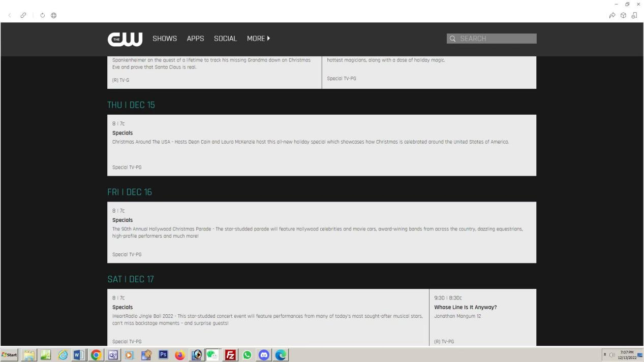
Task: Click the globe icon in the browser toolbar
Action: [53, 15]
